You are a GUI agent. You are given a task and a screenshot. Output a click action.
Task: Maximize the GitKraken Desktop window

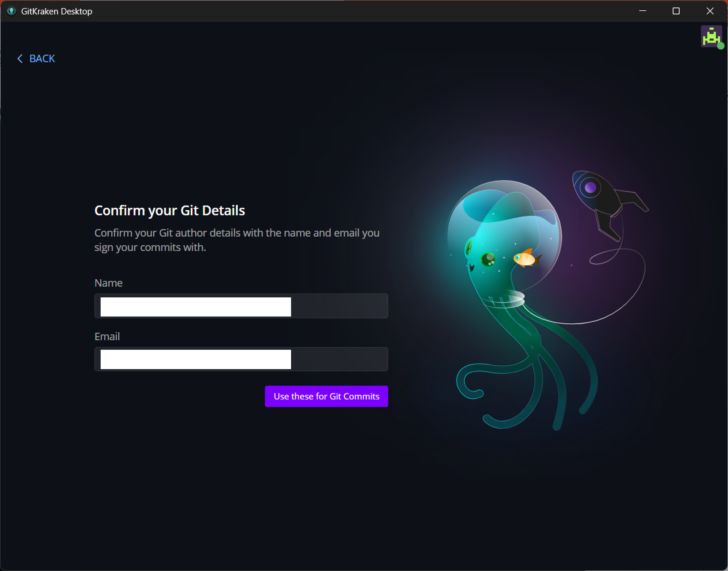tap(676, 11)
